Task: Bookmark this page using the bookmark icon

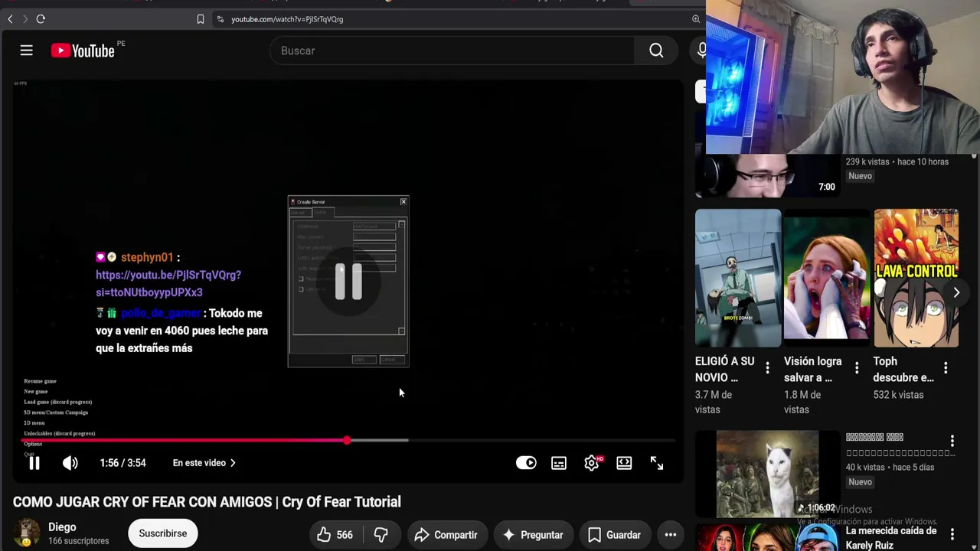Action: point(201,19)
